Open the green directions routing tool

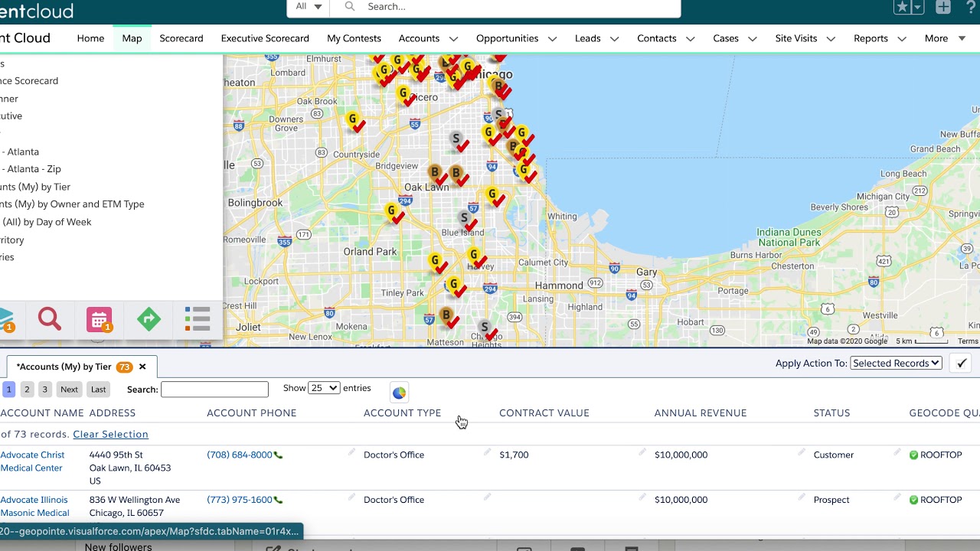(x=149, y=318)
